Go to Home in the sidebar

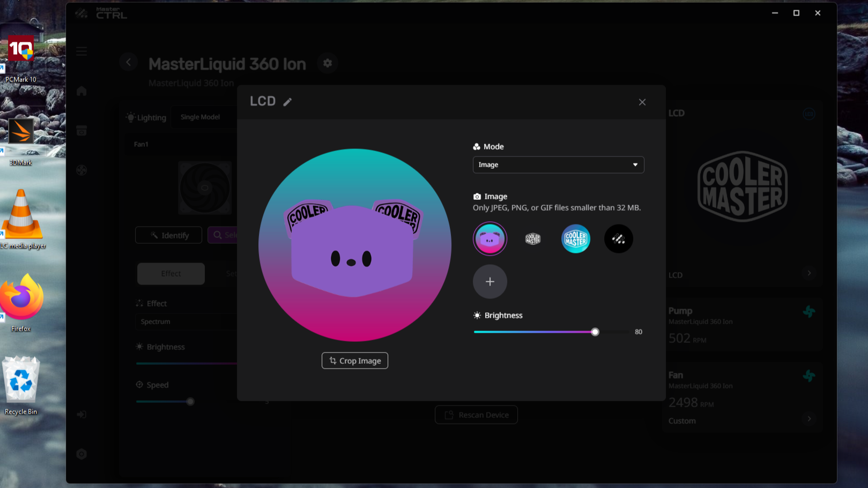tap(81, 91)
